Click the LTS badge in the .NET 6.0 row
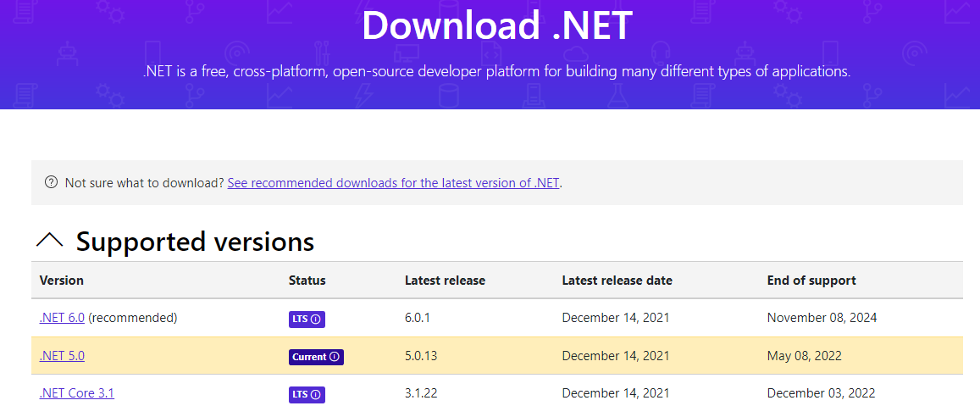Viewport: 980px width, 417px height. (307, 320)
